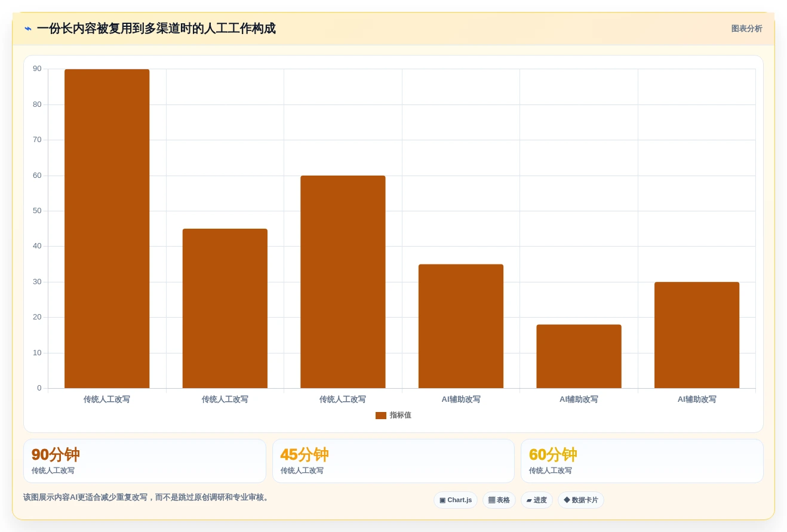The image size is (787, 532).
Task: Click the second 传统人工改写 bar at 45
Action: pyautogui.click(x=225, y=309)
